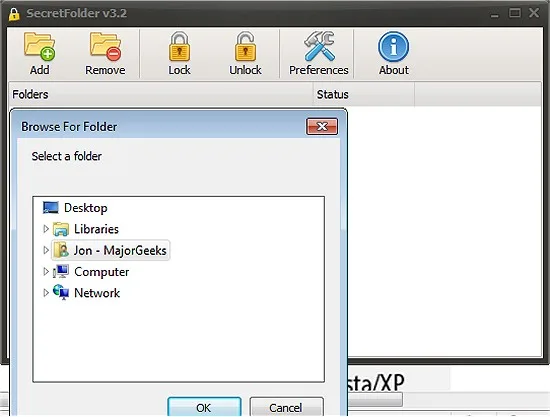
Task: Click the Status column header
Action: [364, 94]
